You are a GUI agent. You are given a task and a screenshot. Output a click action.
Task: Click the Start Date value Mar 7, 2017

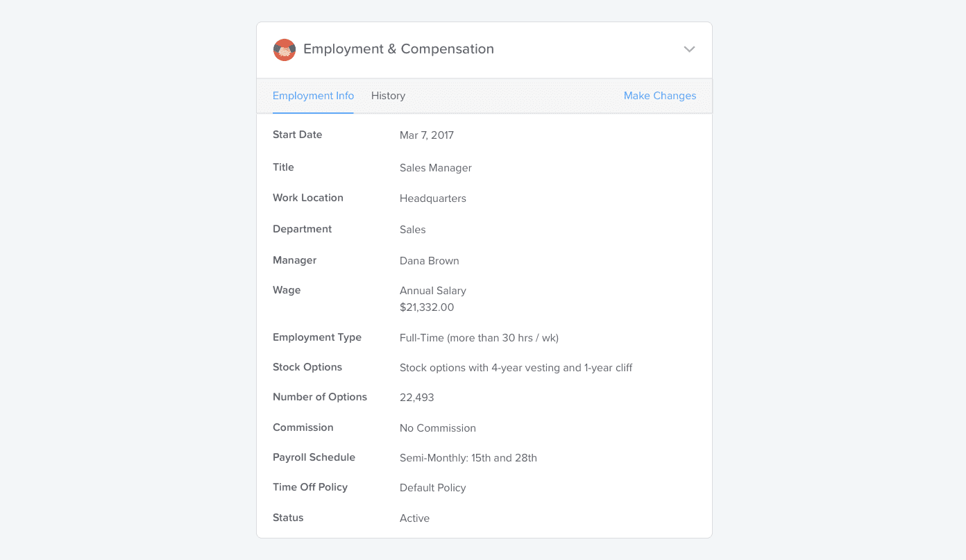click(426, 135)
